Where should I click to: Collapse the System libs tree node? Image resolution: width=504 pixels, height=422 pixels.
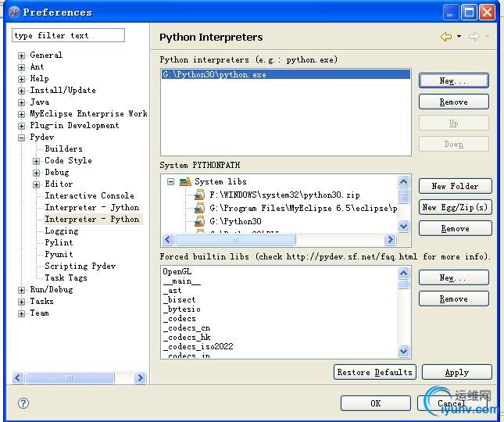tap(170, 181)
